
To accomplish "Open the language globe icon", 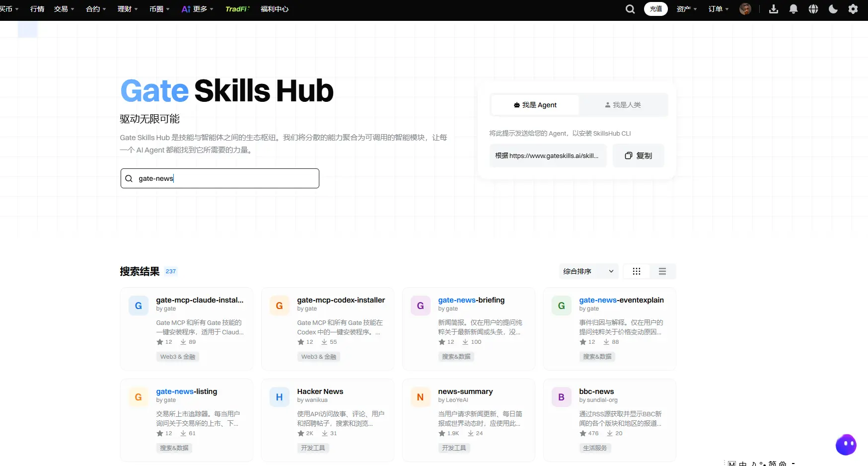I will tap(813, 9).
